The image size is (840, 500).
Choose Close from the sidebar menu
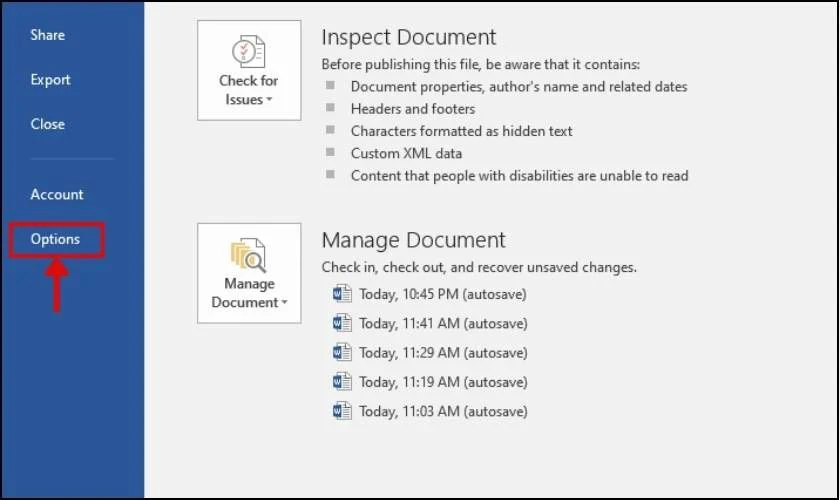pyautogui.click(x=48, y=124)
